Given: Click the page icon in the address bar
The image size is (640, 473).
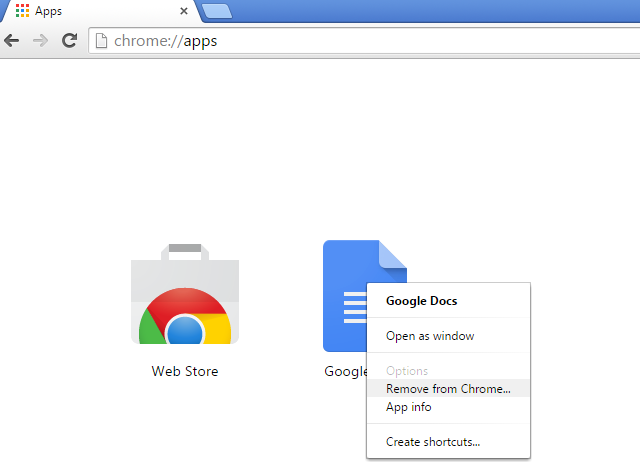Looking at the screenshot, I should [101, 41].
